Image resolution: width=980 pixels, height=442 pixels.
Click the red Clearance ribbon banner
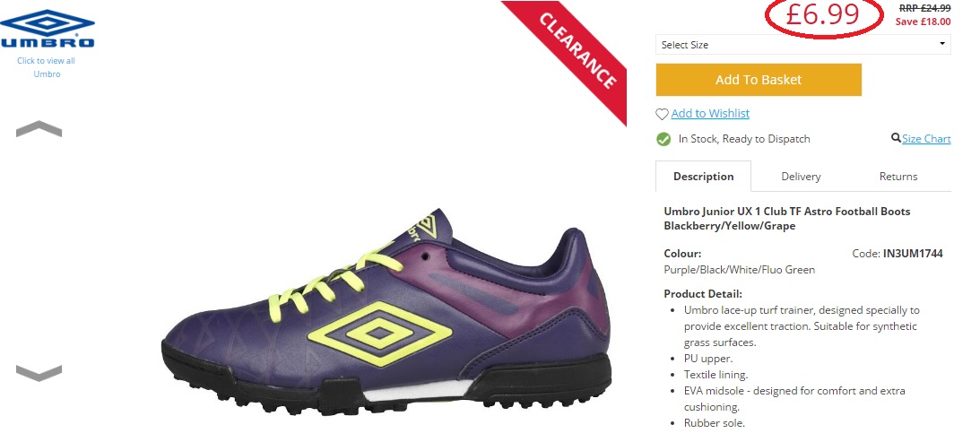click(572, 53)
